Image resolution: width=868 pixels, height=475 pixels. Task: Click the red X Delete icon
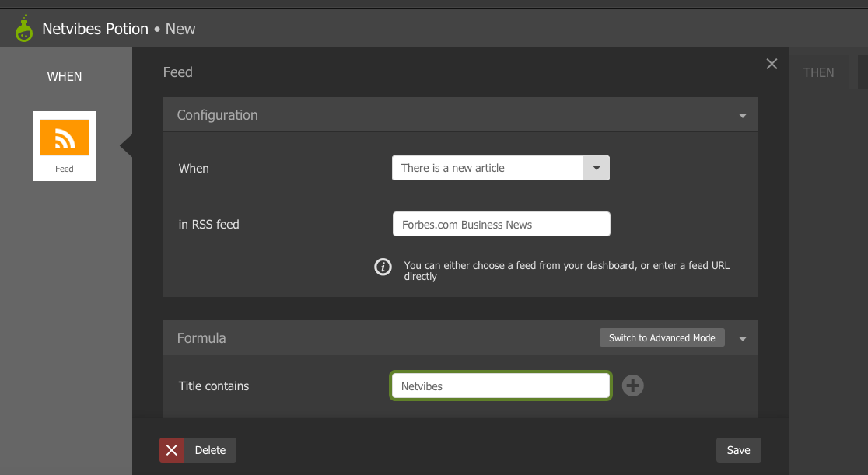[172, 450]
